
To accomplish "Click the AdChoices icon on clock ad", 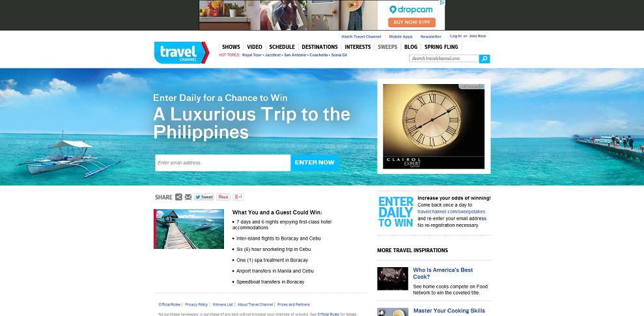I will point(472,87).
